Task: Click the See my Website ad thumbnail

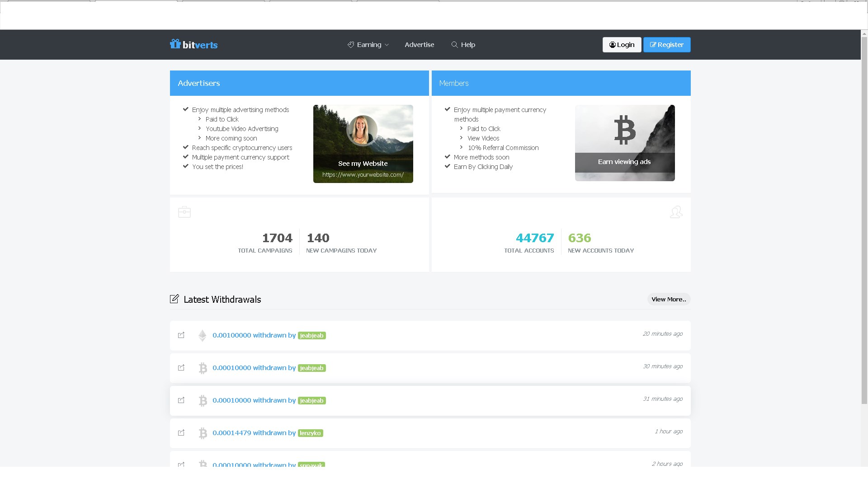Action: 363,144
